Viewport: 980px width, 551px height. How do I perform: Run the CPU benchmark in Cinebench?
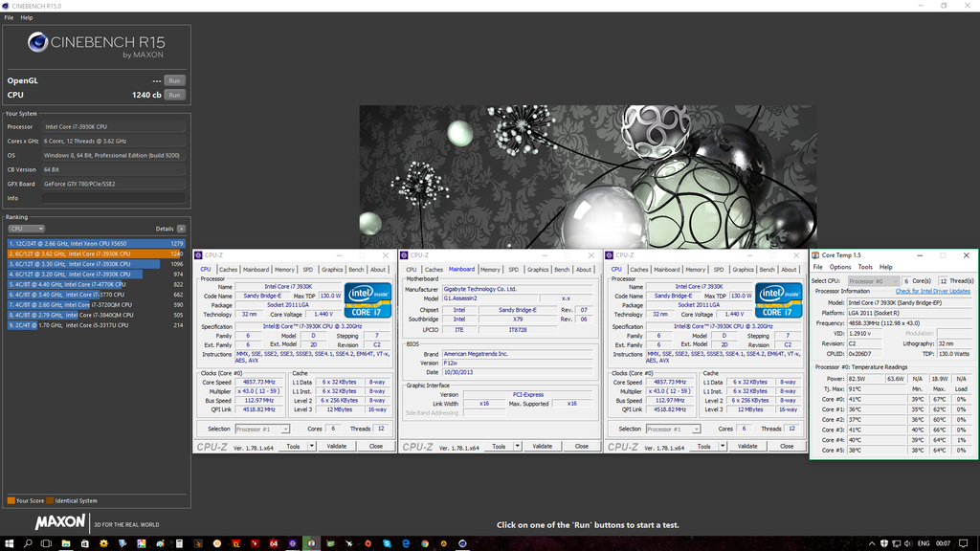[x=174, y=96]
